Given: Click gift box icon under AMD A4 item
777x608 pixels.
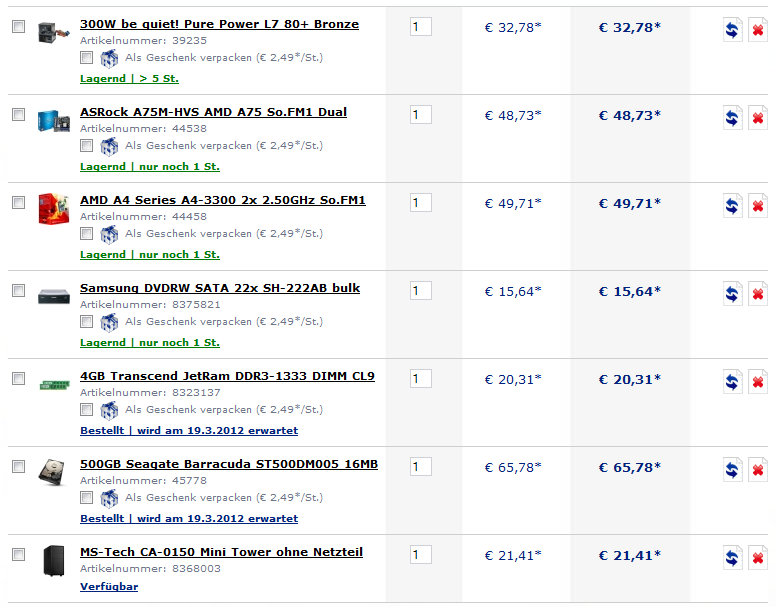Looking at the screenshot, I should click(109, 234).
